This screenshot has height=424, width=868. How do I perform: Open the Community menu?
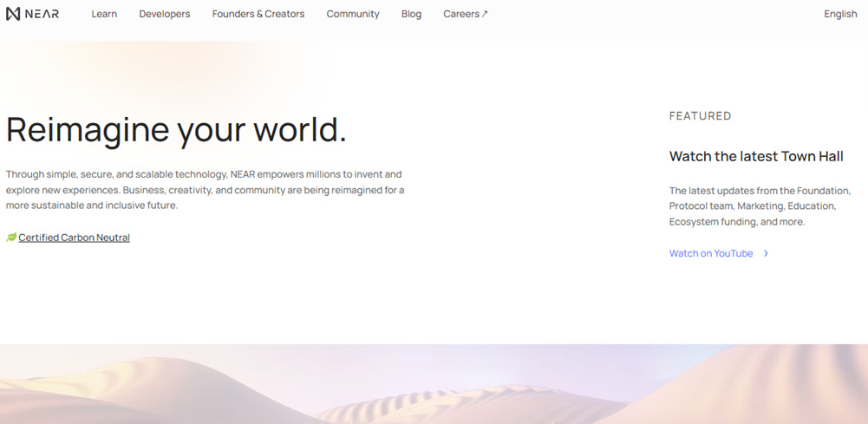[x=353, y=14]
